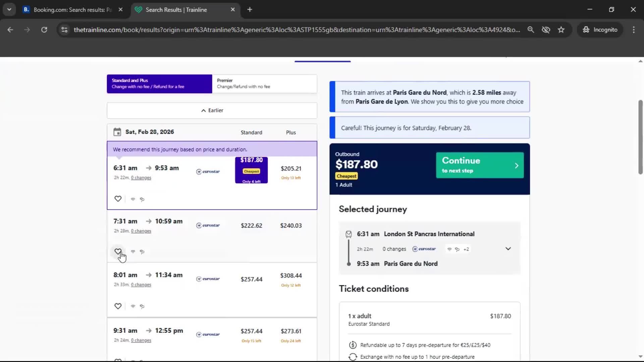Show Earlier trains
This screenshot has height=362, width=644.
click(212, 110)
